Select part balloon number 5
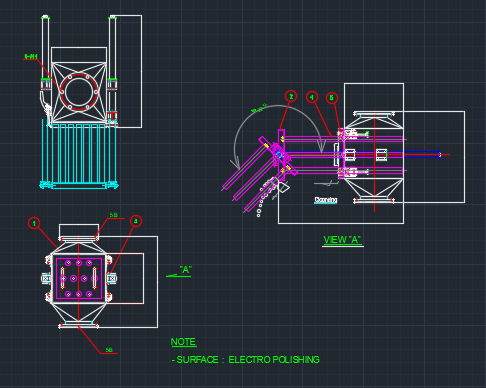The image size is (486, 388). [x=332, y=98]
